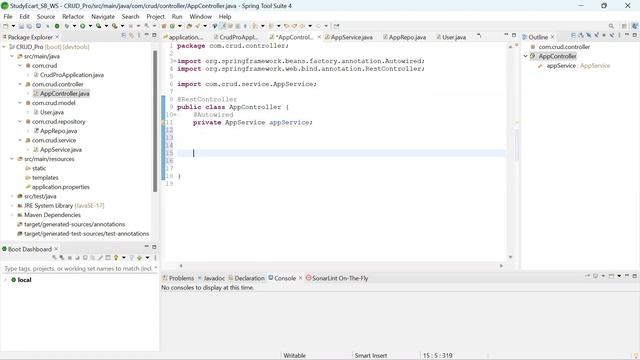Focus the Boot Dashboard tag filter field

coord(80,269)
